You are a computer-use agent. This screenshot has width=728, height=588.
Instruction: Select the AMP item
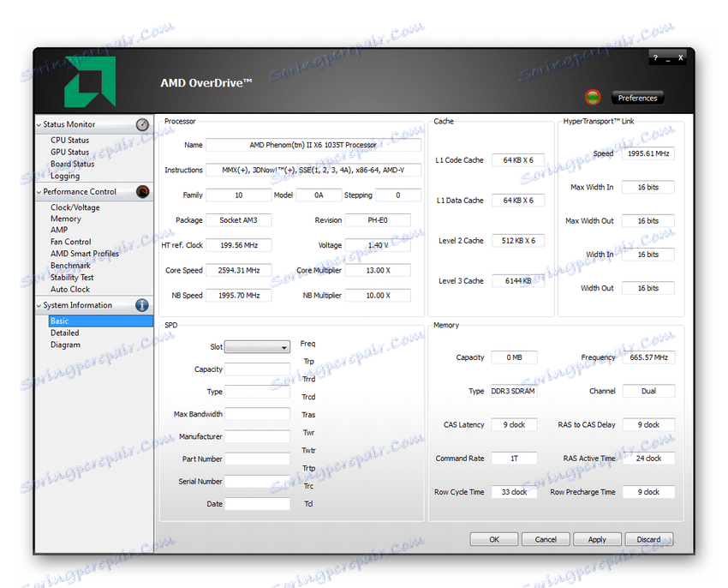(59, 230)
